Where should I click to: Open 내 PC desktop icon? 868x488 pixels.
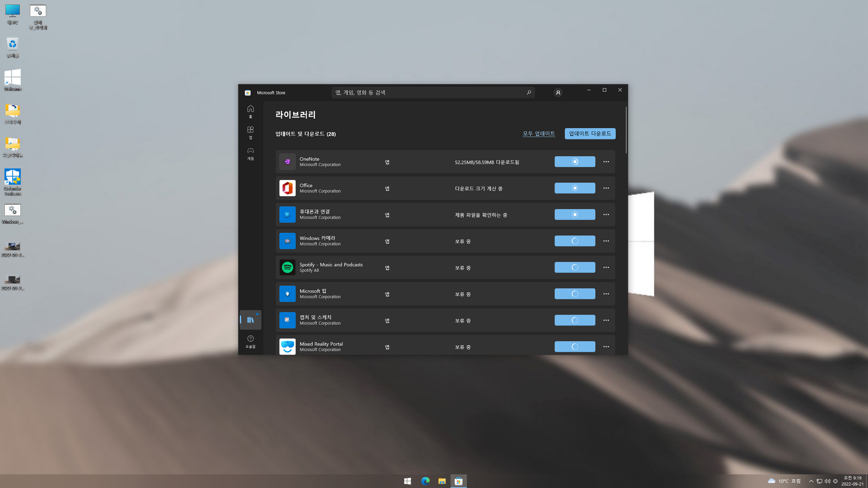click(x=12, y=14)
